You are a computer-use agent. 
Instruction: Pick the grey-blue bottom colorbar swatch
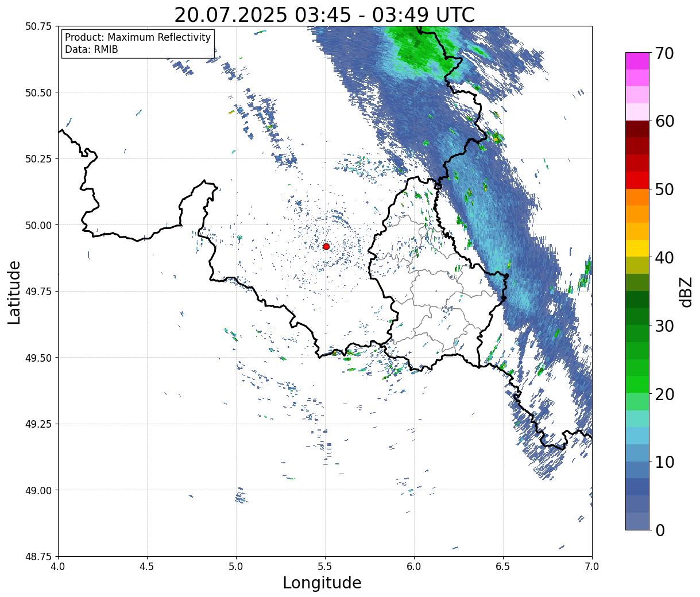637,521
